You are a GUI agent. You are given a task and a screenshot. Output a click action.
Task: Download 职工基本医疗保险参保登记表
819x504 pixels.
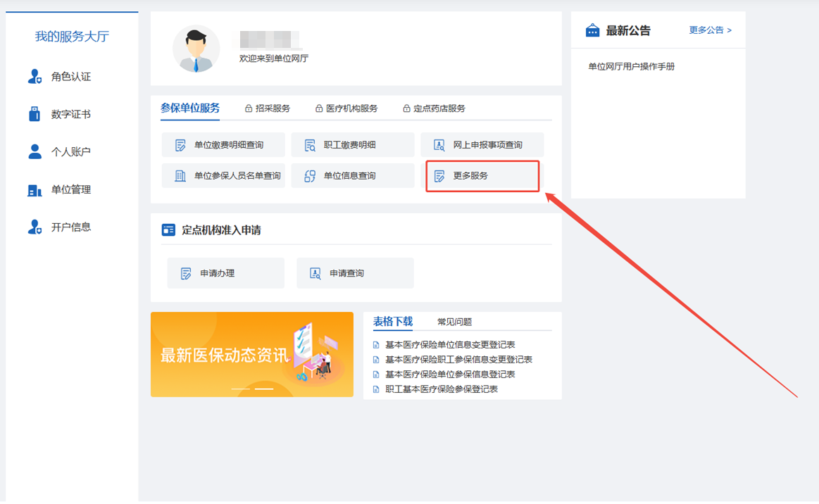pyautogui.click(x=441, y=389)
